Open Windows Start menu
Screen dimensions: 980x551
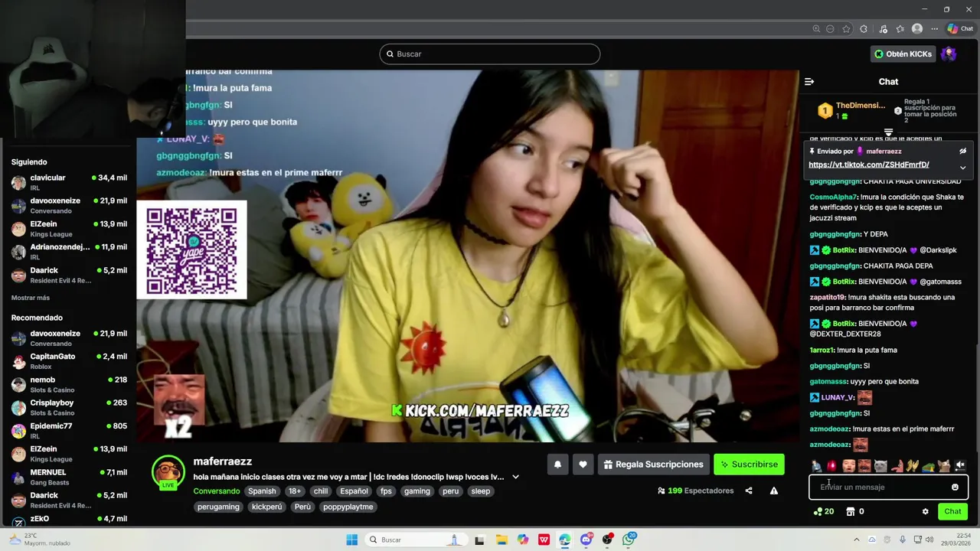(x=352, y=540)
